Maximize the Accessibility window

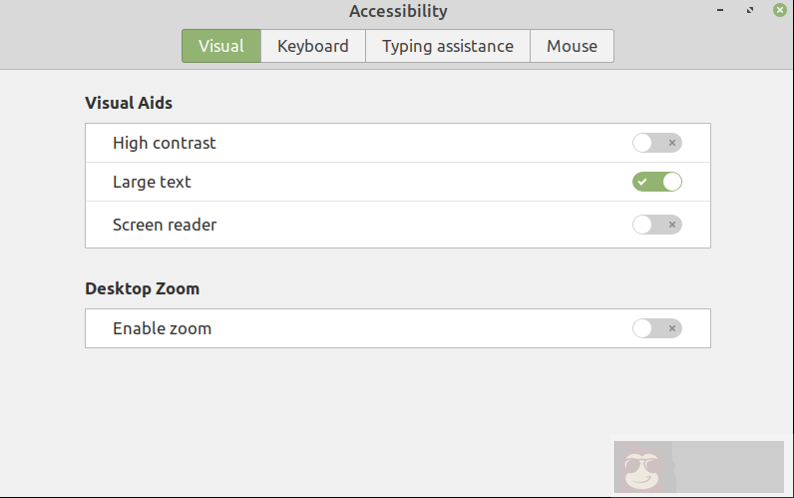750,10
